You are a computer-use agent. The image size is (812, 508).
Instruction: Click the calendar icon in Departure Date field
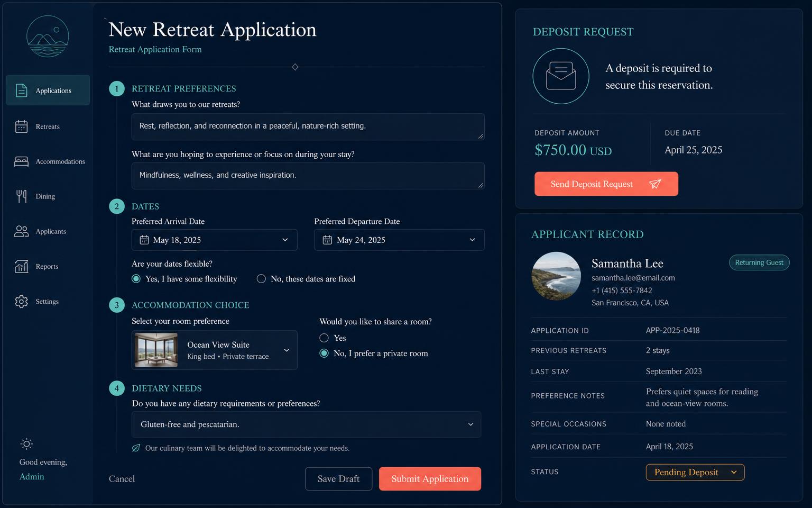coord(327,240)
